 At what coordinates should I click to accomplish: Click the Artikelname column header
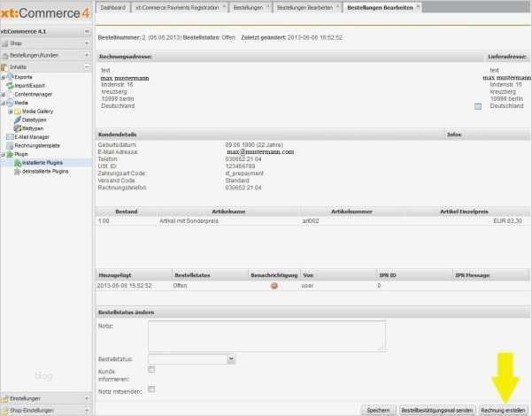(x=228, y=212)
